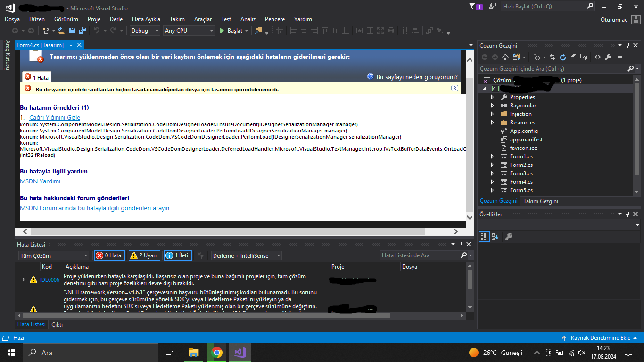Screen dimensions: 644x362
Task: Expand the Form4.cs node
Action: click(493, 182)
